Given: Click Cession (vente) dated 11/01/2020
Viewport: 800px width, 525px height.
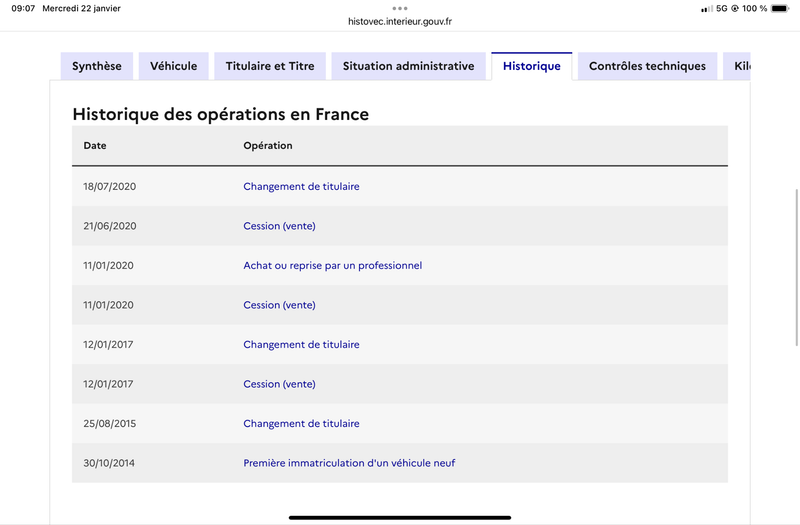Looking at the screenshot, I should click(279, 305).
